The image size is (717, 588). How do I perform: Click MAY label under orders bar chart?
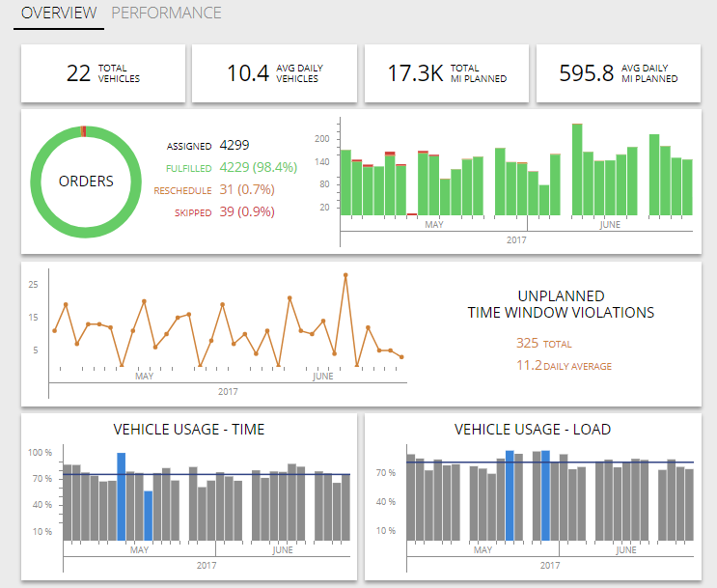coord(434,225)
